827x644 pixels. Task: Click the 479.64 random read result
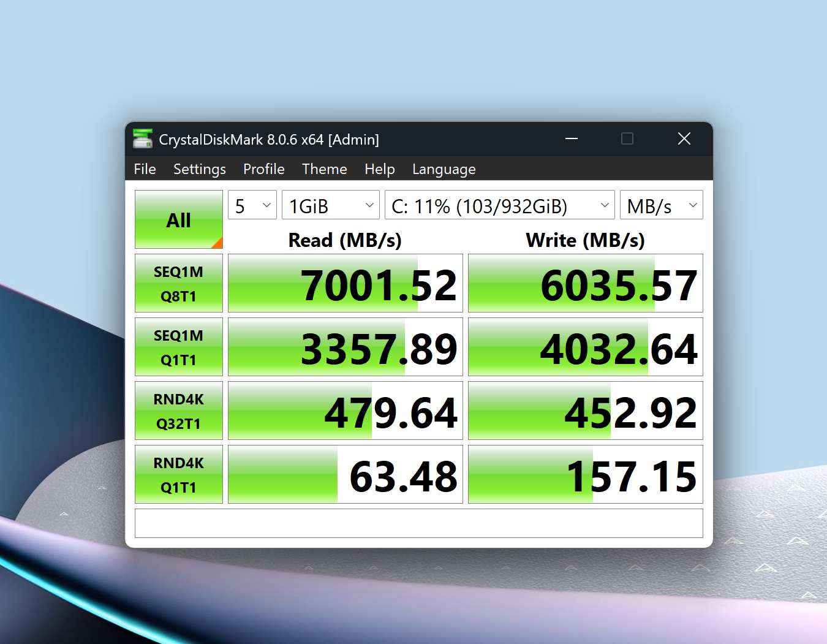346,411
